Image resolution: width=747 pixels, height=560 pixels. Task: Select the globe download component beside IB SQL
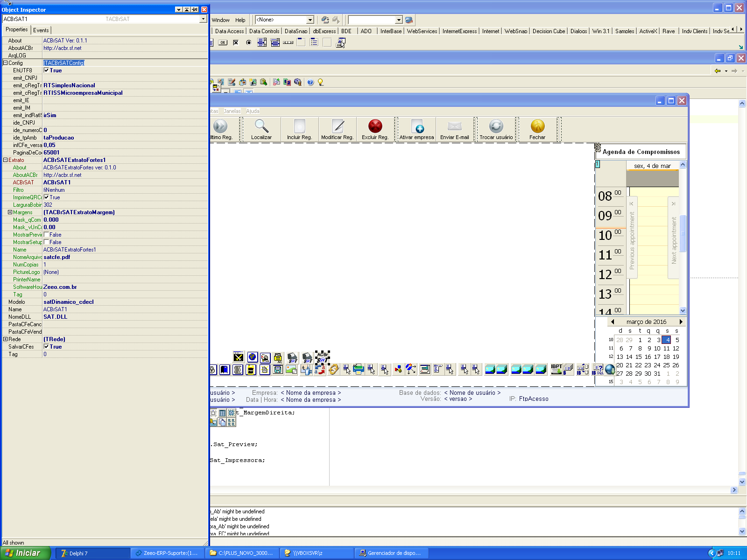(610, 370)
